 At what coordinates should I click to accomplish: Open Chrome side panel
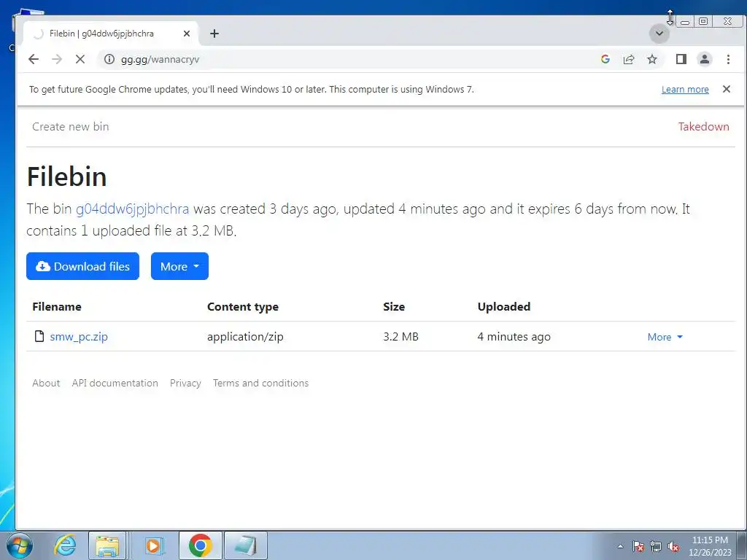click(x=681, y=59)
